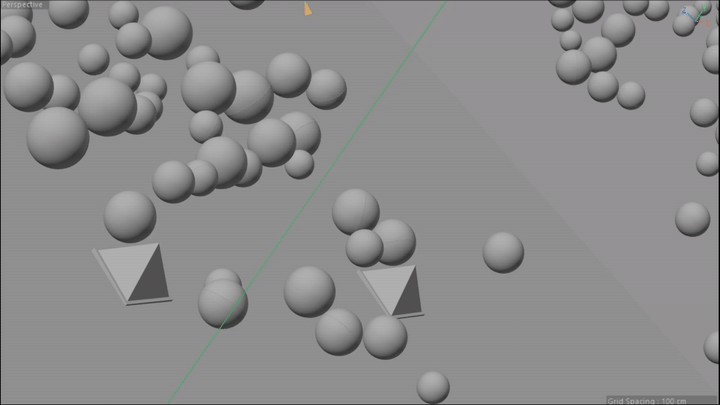Select the sphere crossed by the green axis line
Image resolution: width=720 pixels, height=405 pixels.
click(223, 304)
